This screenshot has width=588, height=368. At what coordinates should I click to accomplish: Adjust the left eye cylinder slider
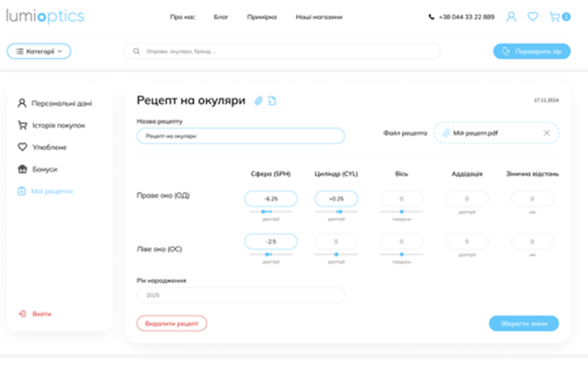point(336,254)
